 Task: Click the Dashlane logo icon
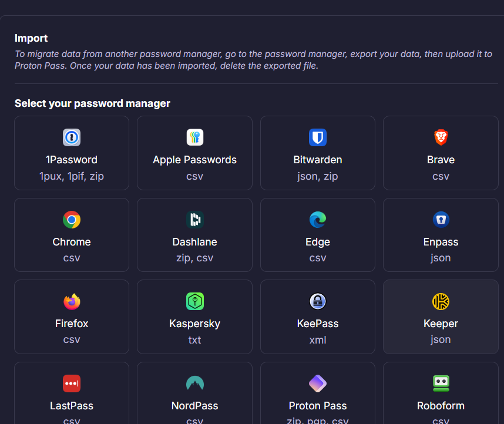pyautogui.click(x=195, y=220)
